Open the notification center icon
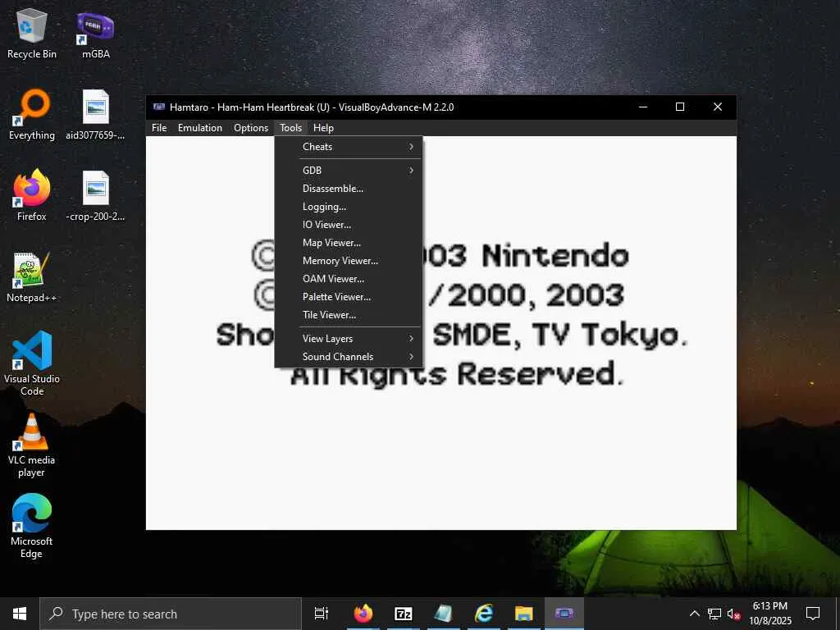The height and width of the screenshot is (630, 840). pos(813,614)
